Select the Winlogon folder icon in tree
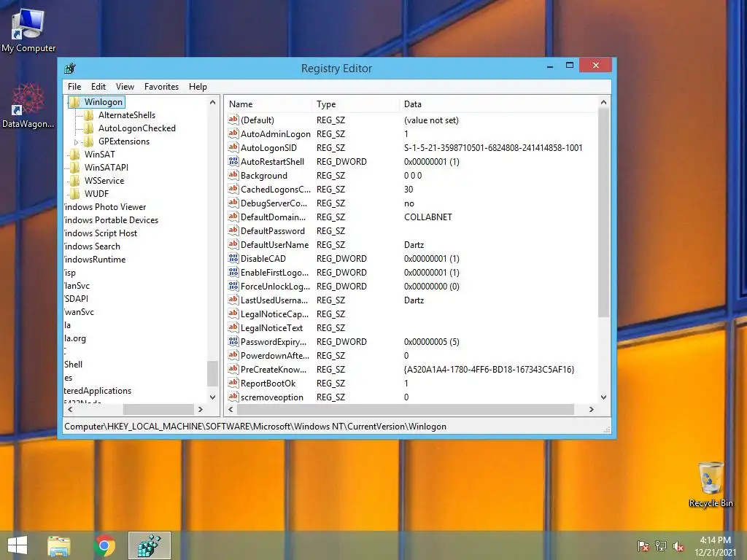This screenshot has height=560, width=747. click(75, 102)
